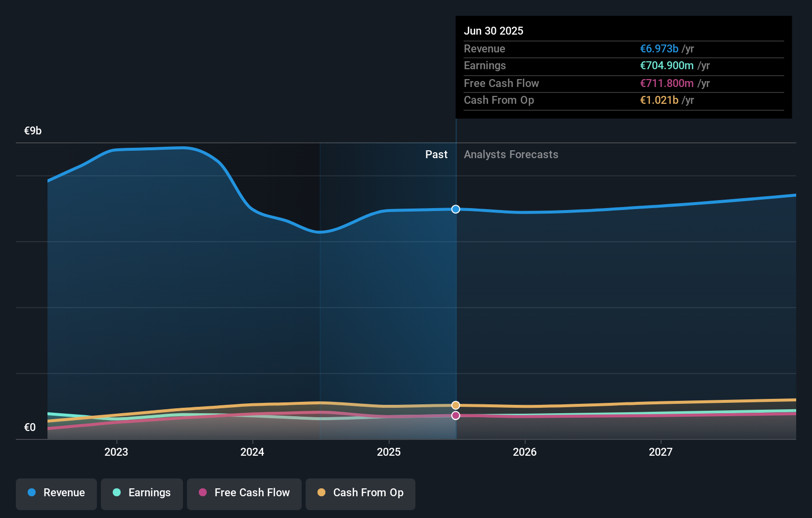This screenshot has width=812, height=518.
Task: Select the teal Earnings dot icon in legend
Action: pyautogui.click(x=116, y=492)
